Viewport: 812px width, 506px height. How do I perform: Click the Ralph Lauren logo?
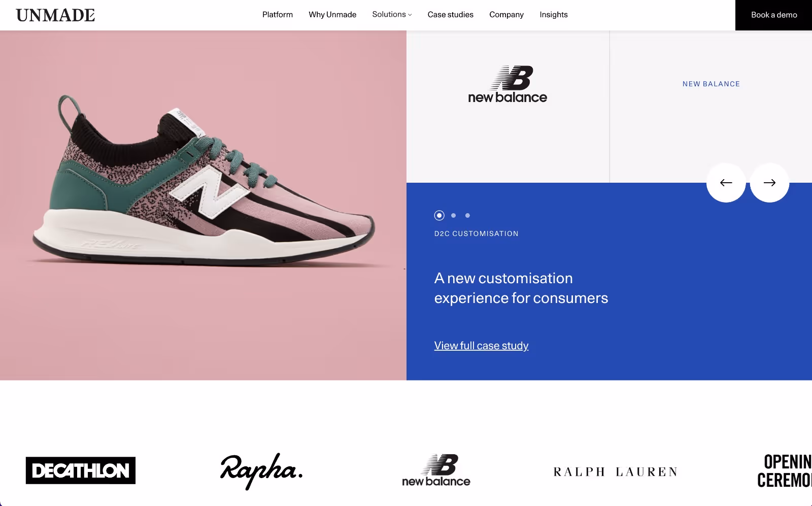tap(615, 472)
